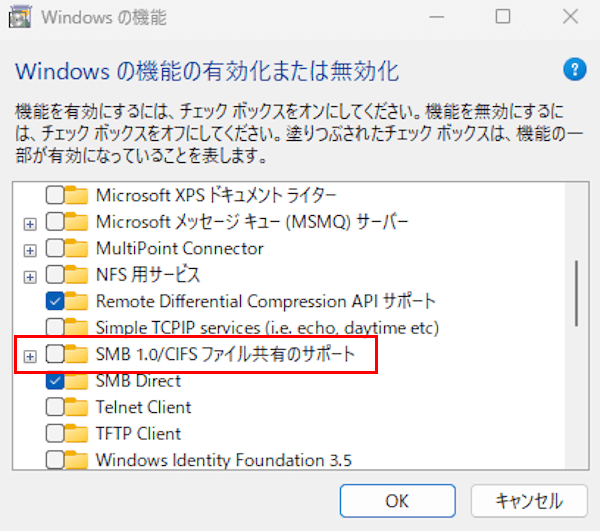
Task: Expand SMB 1.0/CIFS ファイル共有のサポート node
Action: (30, 357)
